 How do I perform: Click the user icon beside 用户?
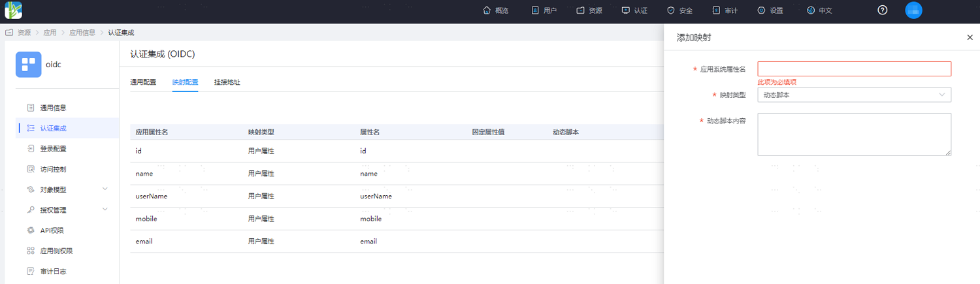[534, 10]
